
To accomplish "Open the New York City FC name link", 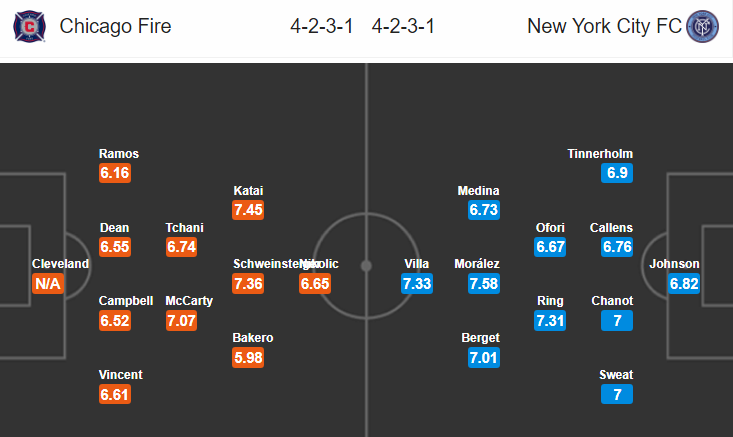I will tap(604, 26).
